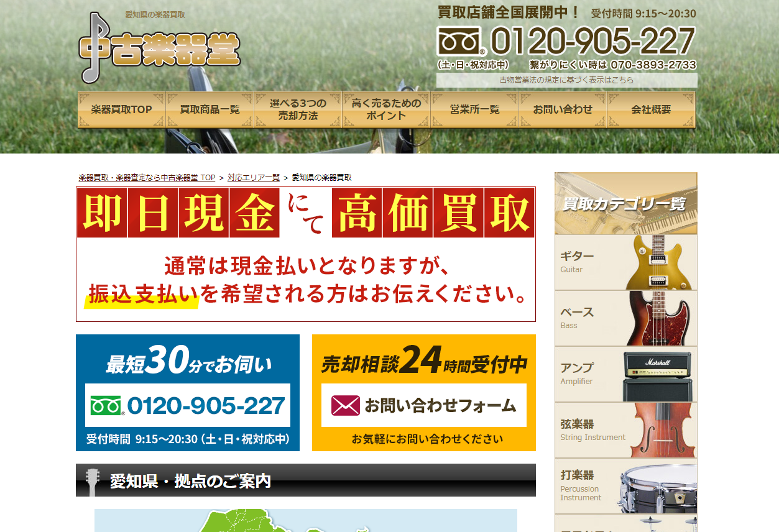Open 会社概要 menu item

coord(651,109)
